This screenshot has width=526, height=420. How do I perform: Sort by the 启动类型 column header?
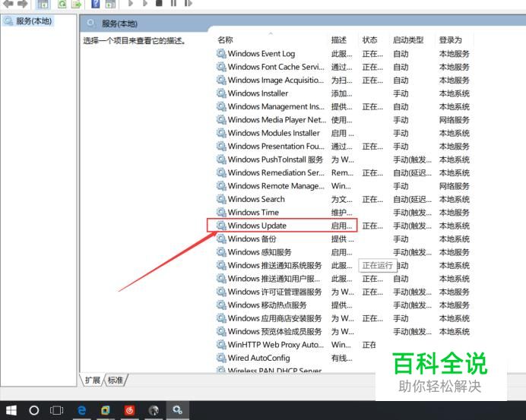coord(408,40)
